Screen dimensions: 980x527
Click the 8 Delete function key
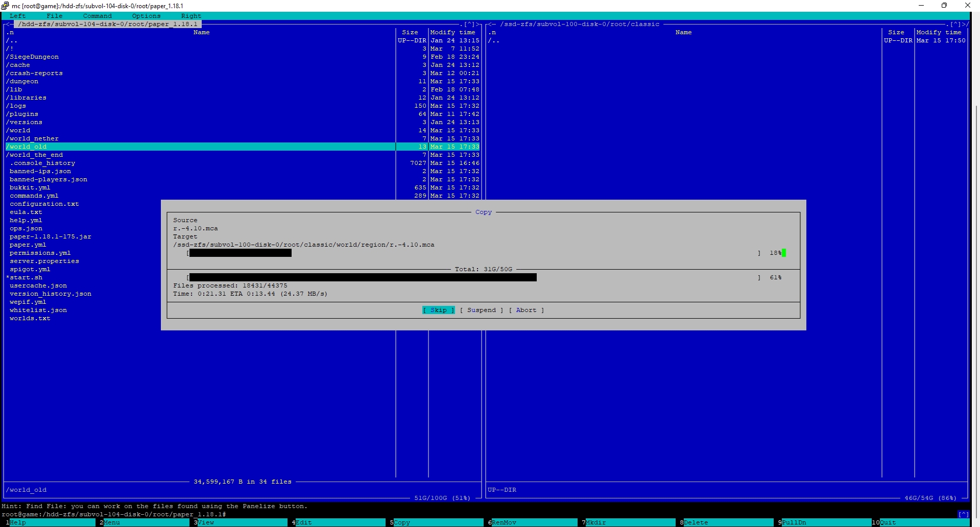[728, 522]
